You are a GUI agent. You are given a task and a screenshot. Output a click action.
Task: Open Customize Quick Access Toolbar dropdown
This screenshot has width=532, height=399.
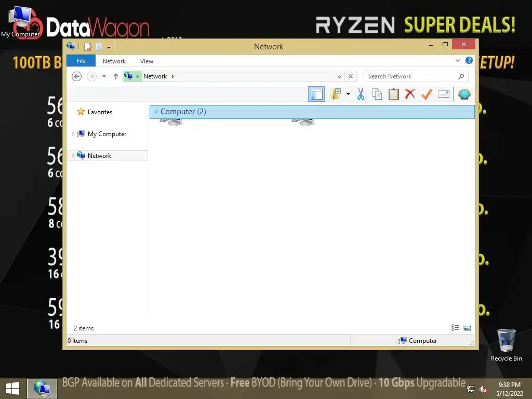point(109,47)
